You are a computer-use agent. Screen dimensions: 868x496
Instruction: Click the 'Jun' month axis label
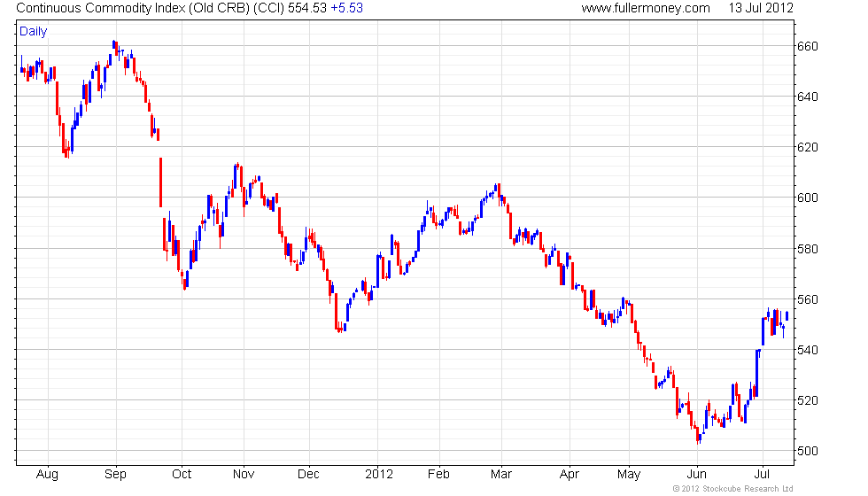pos(696,475)
